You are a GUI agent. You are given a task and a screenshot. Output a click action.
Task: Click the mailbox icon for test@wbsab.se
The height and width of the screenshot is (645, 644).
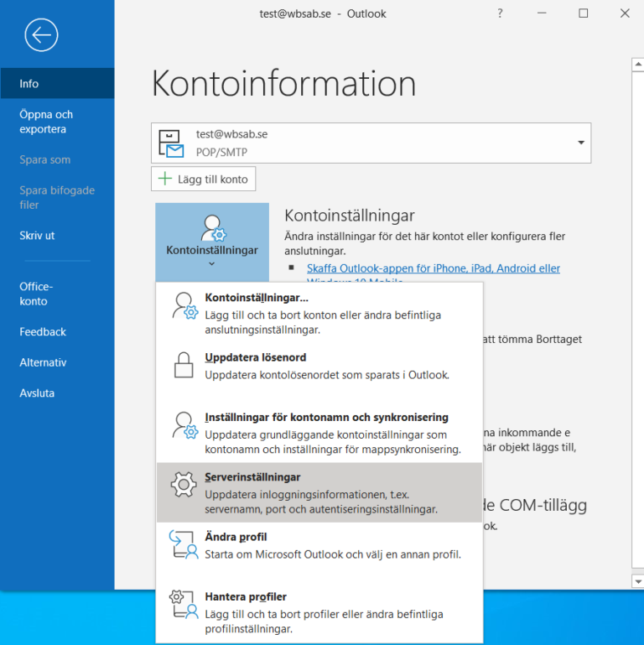172,143
